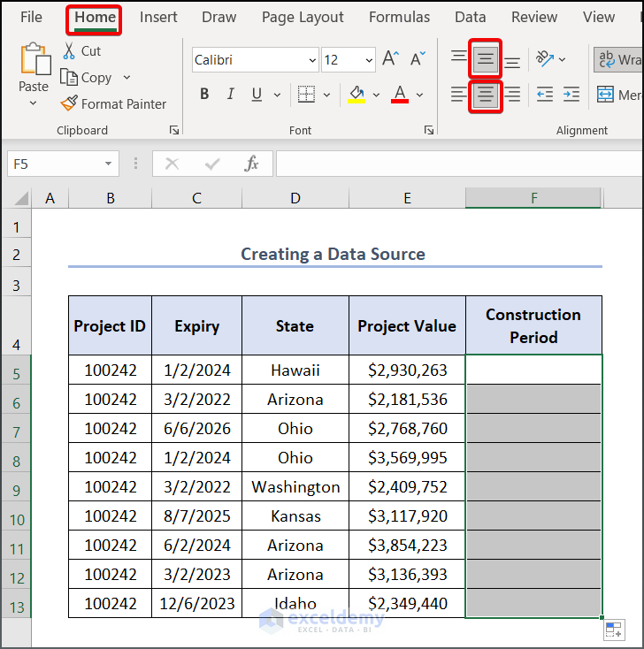This screenshot has height=649, width=644.
Task: Select row 7 header
Action: pos(16,429)
